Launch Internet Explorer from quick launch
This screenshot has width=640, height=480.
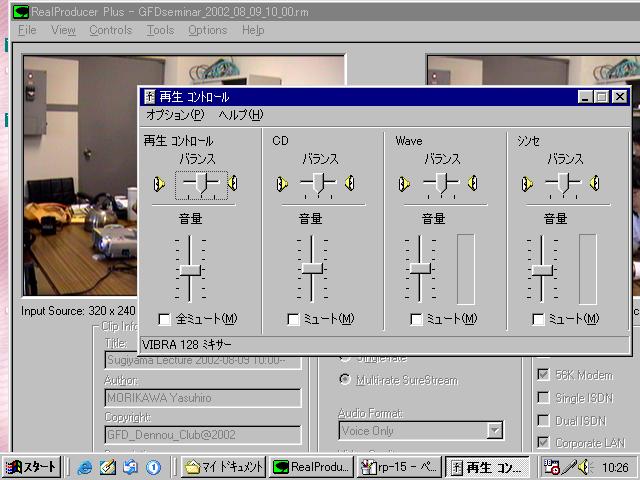(84, 467)
